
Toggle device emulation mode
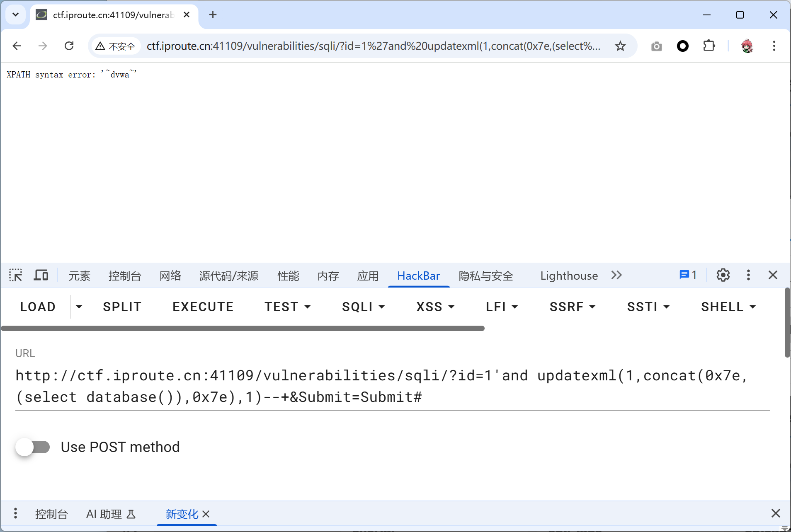[41, 275]
